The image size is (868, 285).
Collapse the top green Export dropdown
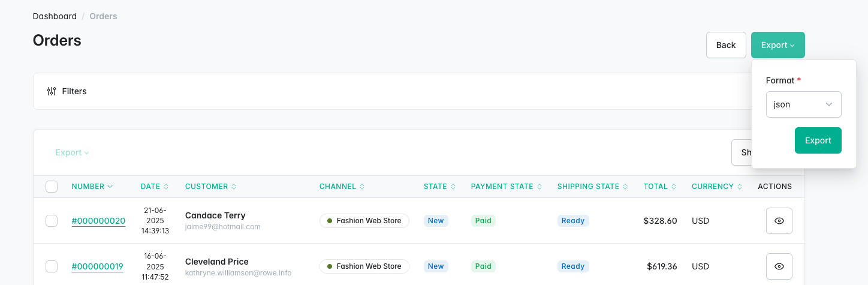777,45
